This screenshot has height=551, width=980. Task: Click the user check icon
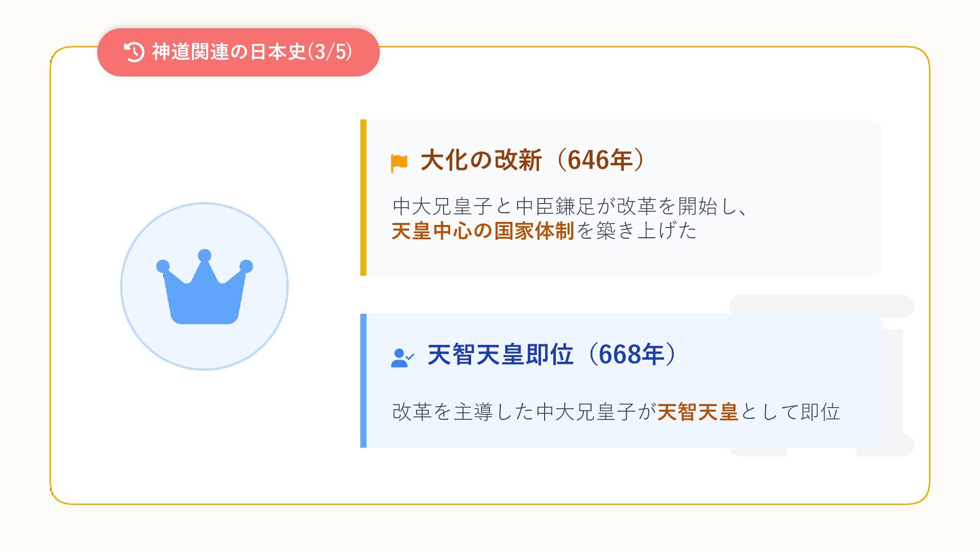click(x=402, y=358)
